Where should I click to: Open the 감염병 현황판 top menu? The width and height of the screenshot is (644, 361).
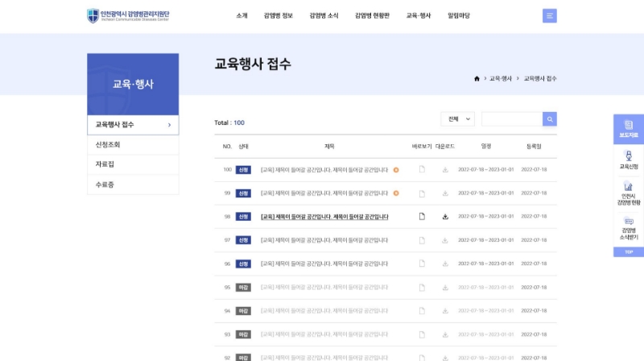[x=372, y=15]
